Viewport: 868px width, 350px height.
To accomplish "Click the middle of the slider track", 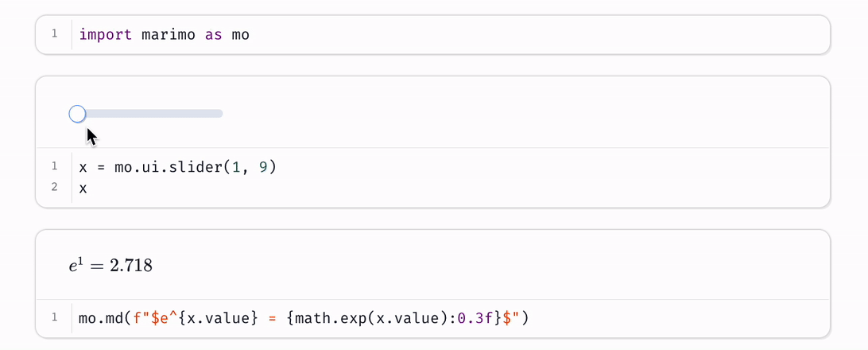I will pos(150,114).
